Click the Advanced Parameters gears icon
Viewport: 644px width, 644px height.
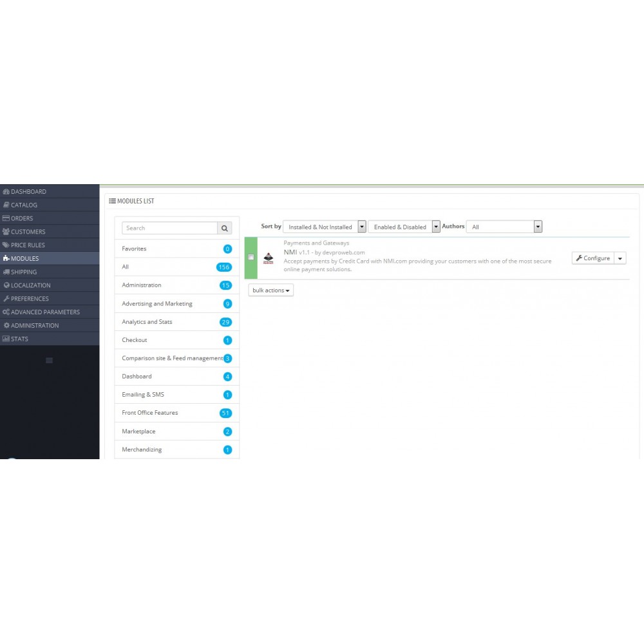point(6,312)
